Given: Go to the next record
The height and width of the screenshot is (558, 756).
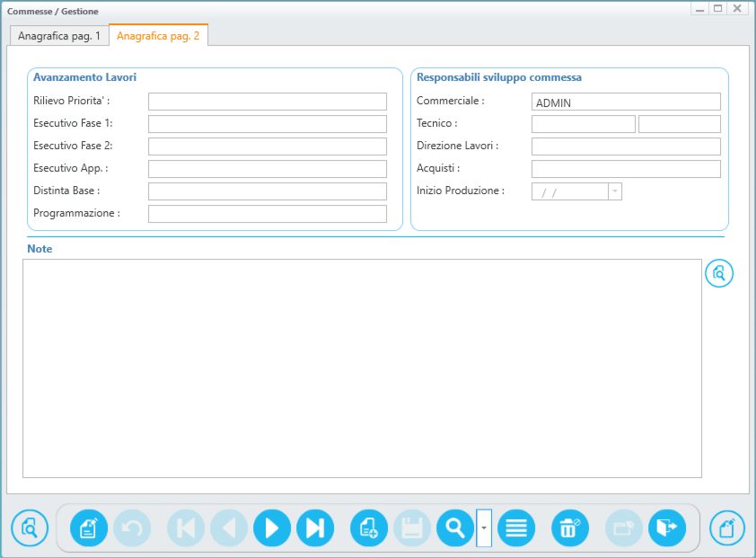Looking at the screenshot, I should coord(272,527).
